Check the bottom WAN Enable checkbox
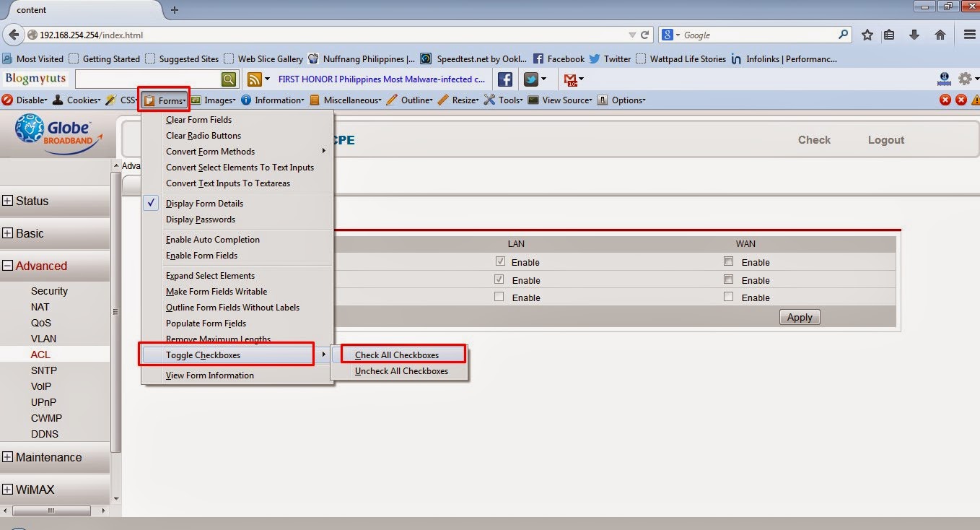This screenshot has width=980, height=530. [729, 297]
